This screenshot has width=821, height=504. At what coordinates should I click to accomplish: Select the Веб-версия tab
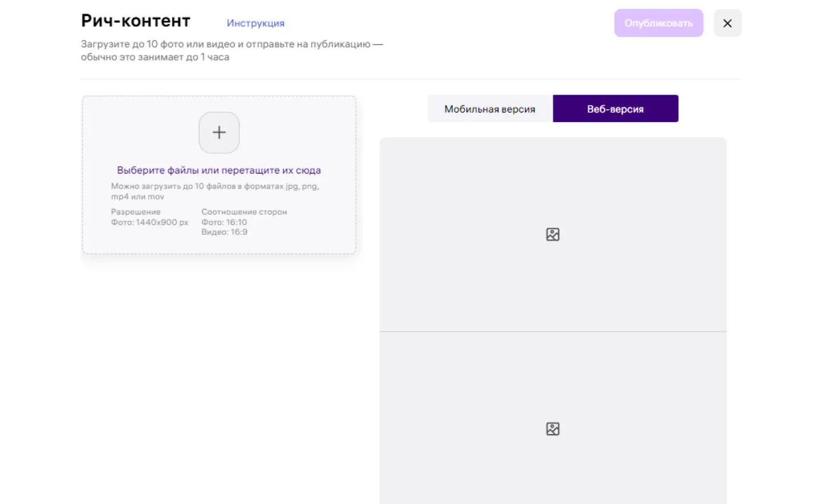coord(616,108)
